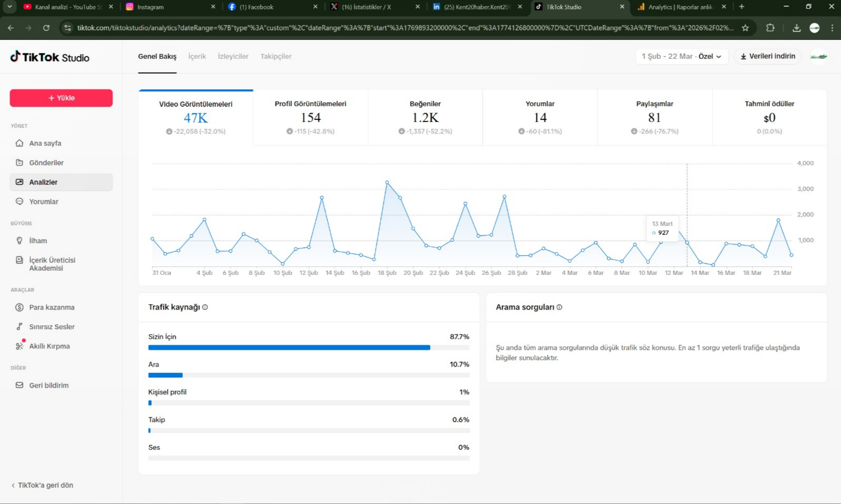Image resolution: width=841 pixels, height=504 pixels.
Task: Expand the date range dropdown
Action: tap(681, 56)
